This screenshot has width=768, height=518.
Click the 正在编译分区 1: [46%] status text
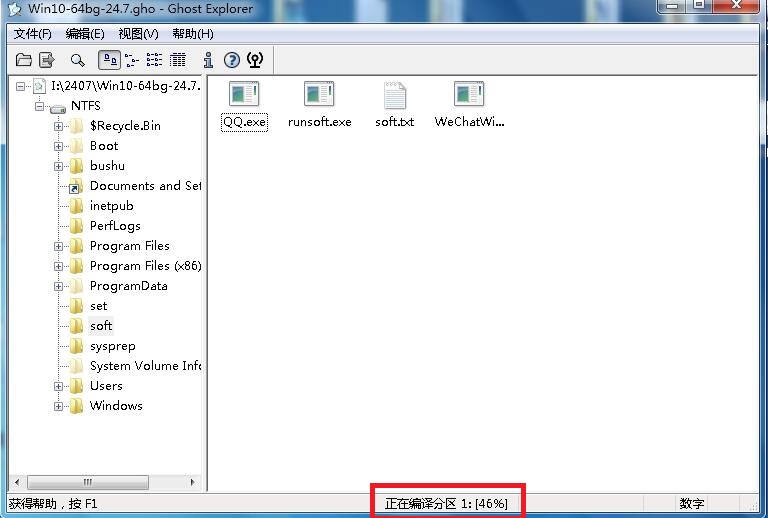coord(446,503)
